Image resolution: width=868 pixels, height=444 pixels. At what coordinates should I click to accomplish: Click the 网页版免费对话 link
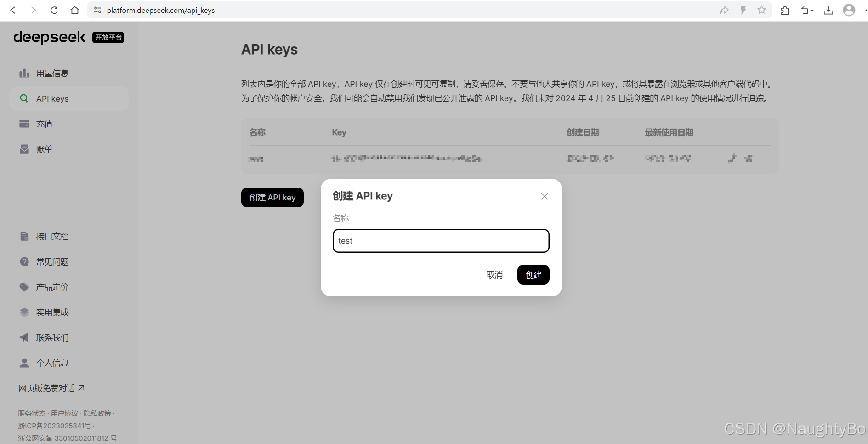(51, 388)
